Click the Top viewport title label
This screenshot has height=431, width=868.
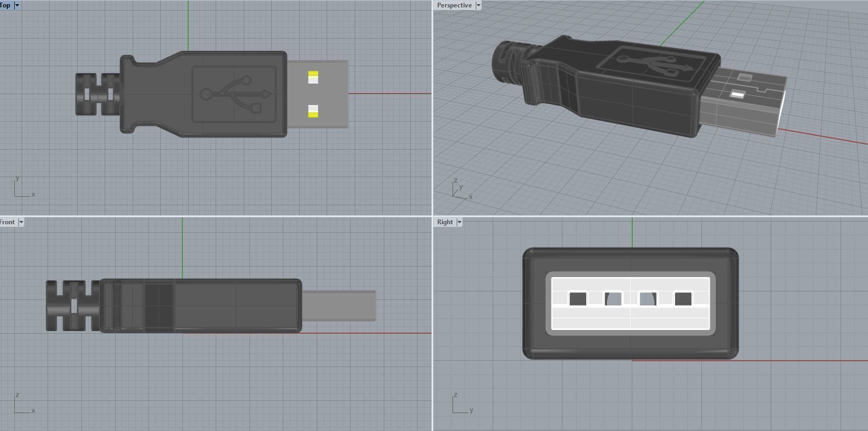click(x=5, y=5)
